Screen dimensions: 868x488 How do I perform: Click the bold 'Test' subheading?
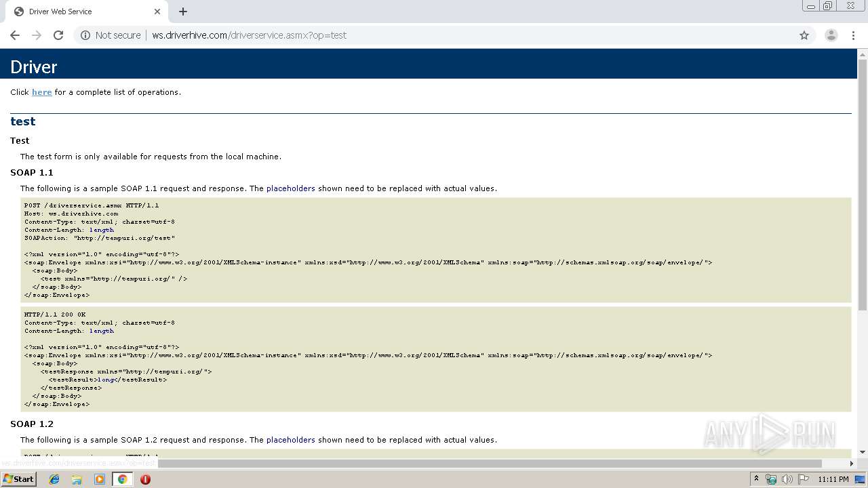pyautogui.click(x=20, y=140)
